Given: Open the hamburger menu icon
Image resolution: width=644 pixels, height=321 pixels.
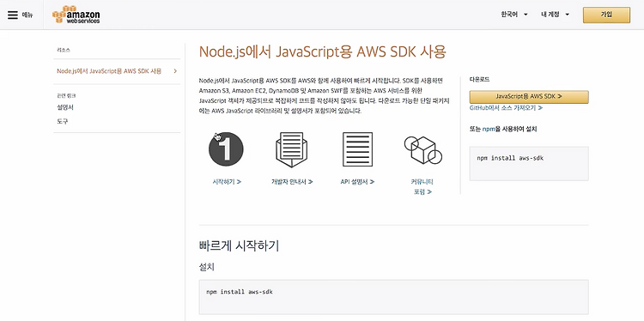Looking at the screenshot, I should tap(13, 15).
